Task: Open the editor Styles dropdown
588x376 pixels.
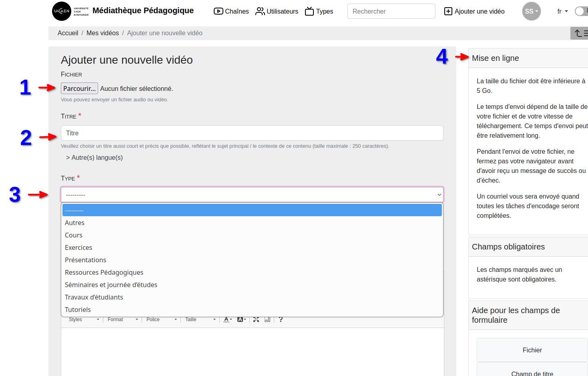Action: (84, 320)
